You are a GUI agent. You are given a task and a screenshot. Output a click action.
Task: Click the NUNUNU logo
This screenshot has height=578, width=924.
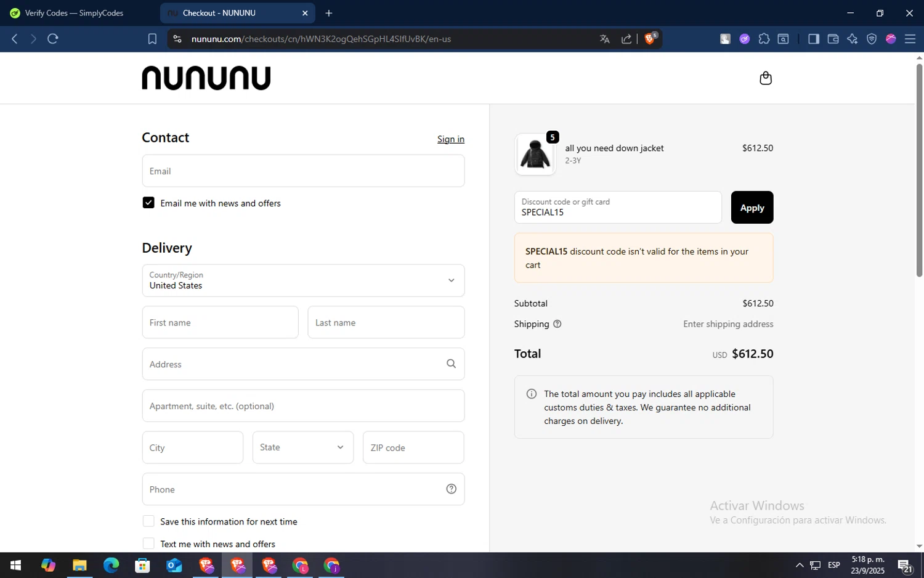point(206,78)
